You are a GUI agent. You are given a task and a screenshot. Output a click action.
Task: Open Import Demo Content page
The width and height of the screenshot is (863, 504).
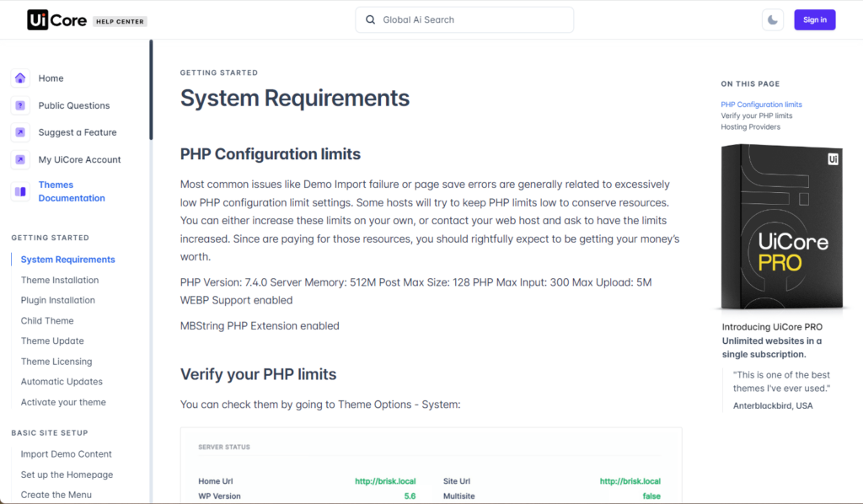[67, 454]
